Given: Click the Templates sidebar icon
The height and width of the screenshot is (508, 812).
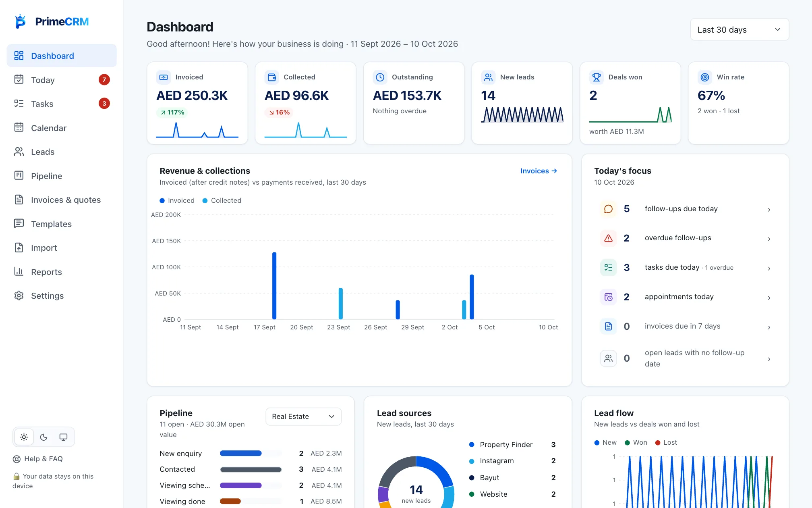Looking at the screenshot, I should click(19, 224).
